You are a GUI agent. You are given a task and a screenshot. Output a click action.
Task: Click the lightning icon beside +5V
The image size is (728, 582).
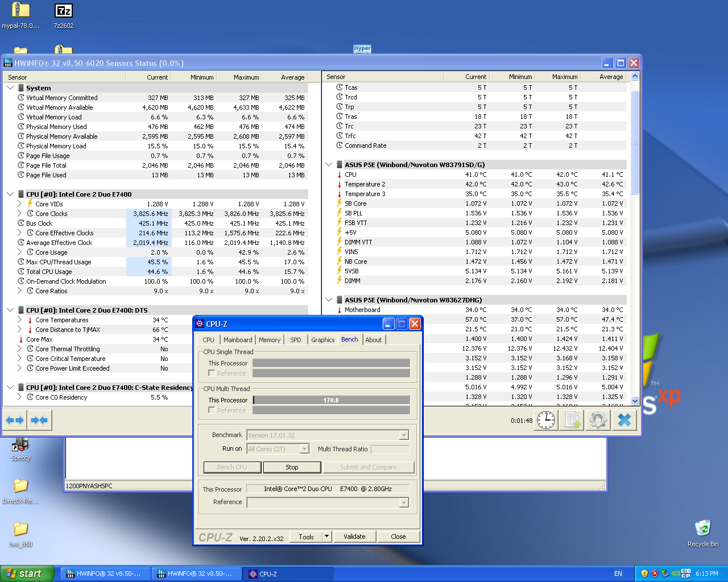pos(340,232)
